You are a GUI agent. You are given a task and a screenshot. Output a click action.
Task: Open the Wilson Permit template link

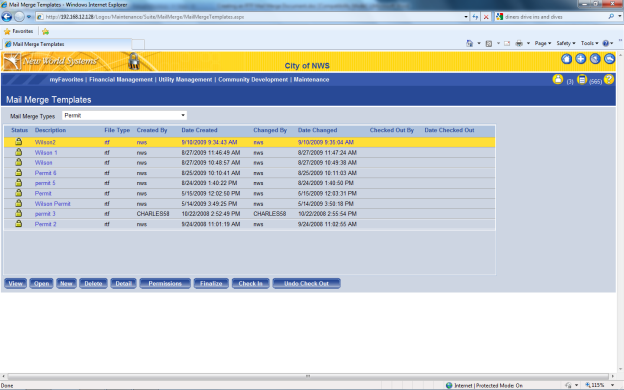(x=53, y=204)
